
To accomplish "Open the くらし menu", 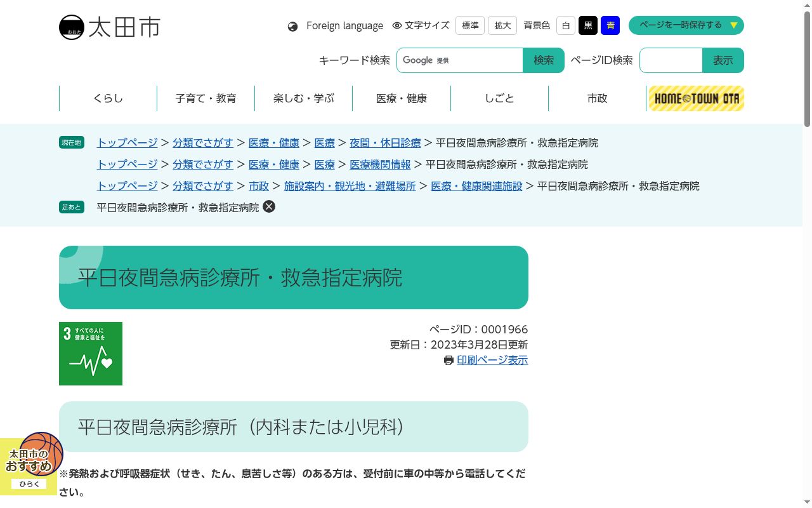I will tap(108, 98).
